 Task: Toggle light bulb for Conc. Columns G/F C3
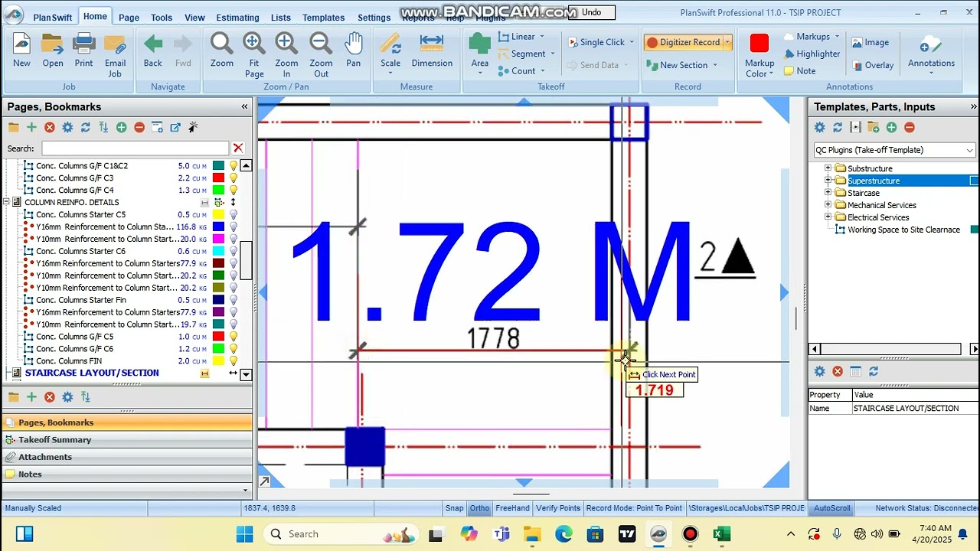234,178
